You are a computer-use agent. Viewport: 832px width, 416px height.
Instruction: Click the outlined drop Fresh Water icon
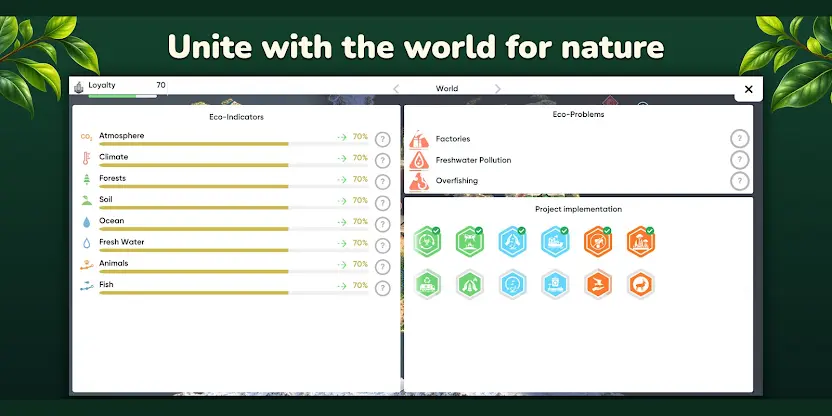(x=86, y=244)
